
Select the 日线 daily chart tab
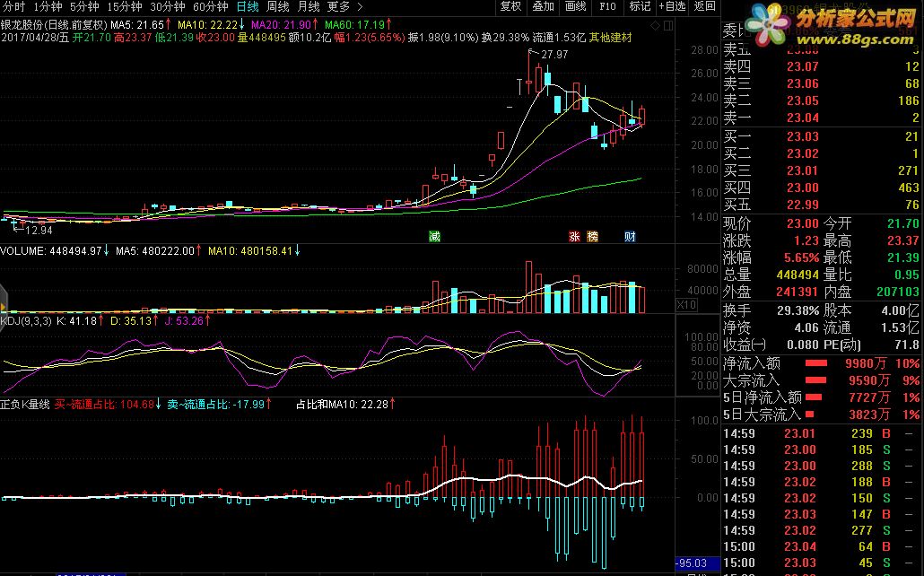click(248, 7)
